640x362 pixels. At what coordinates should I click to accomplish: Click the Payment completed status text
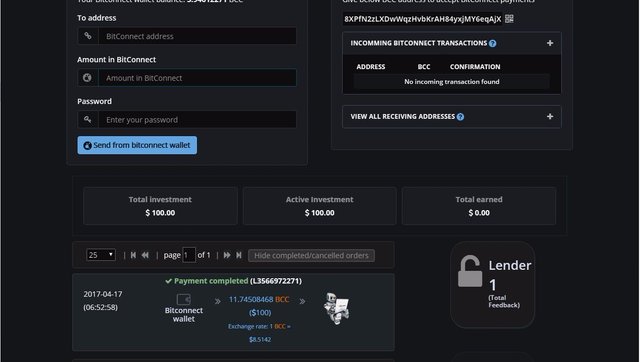coord(211,281)
